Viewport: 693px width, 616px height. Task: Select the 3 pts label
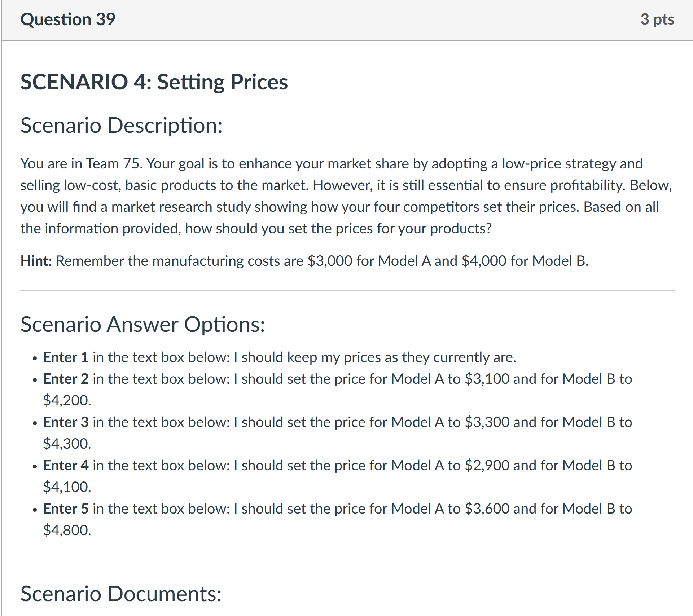click(658, 19)
